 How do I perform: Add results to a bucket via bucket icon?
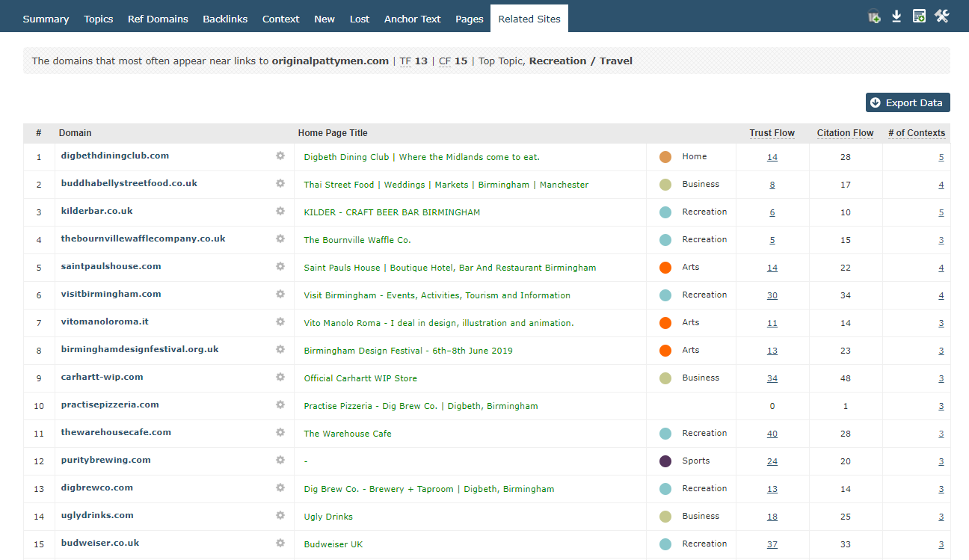coord(874,15)
